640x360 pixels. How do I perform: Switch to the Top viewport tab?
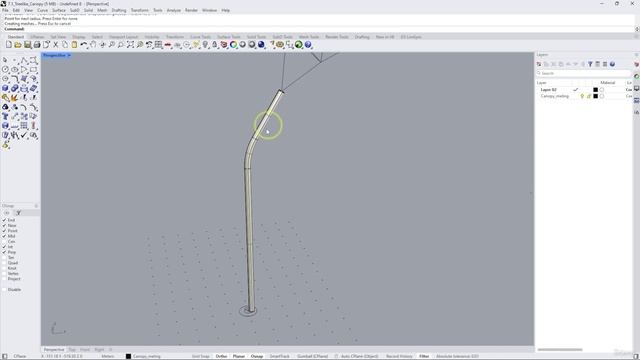click(x=72, y=350)
